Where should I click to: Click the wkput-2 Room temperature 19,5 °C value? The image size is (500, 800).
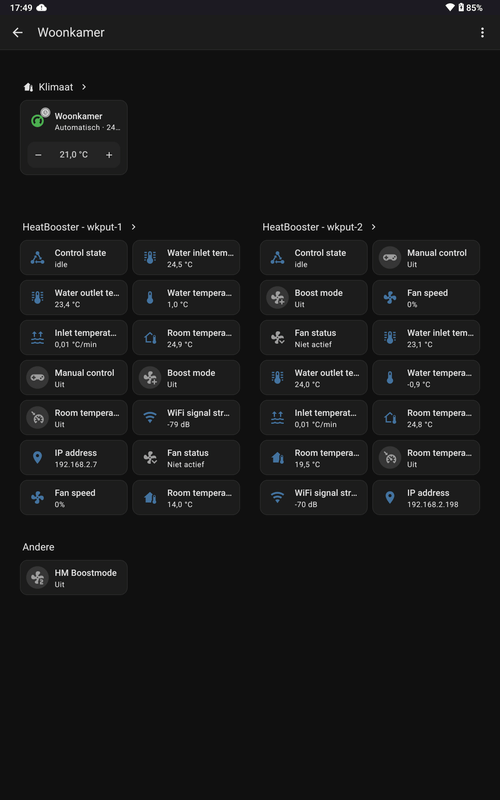[x=307, y=464]
